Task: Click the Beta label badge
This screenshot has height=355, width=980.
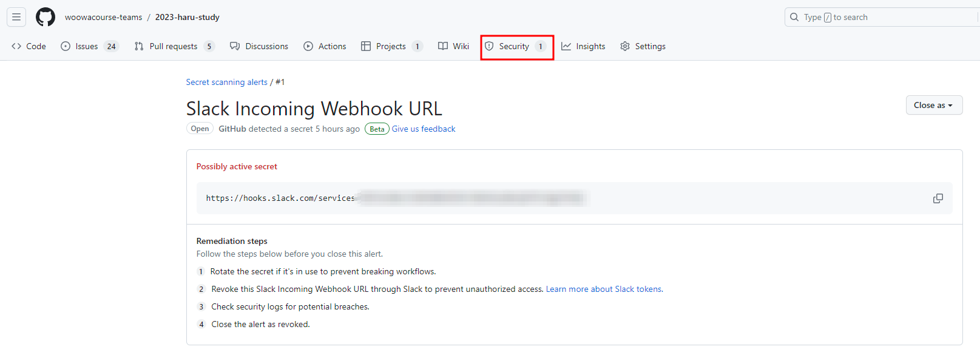Action: pos(377,129)
